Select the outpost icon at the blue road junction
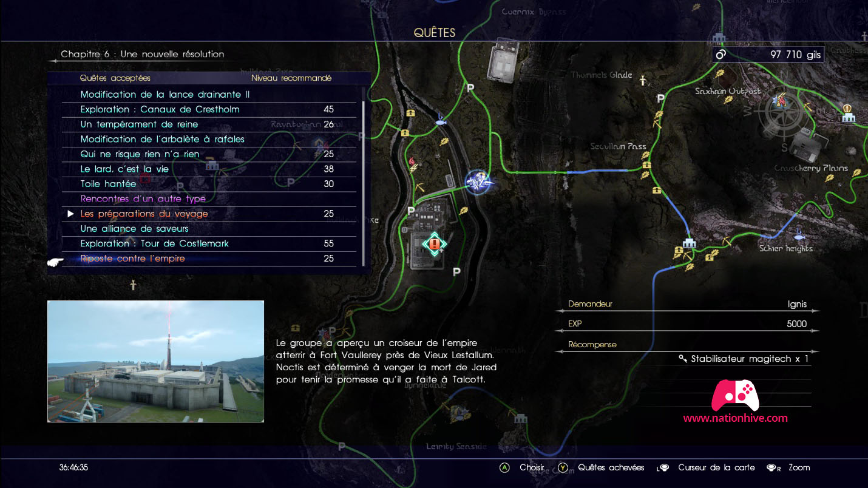The image size is (868, 488). (x=688, y=242)
